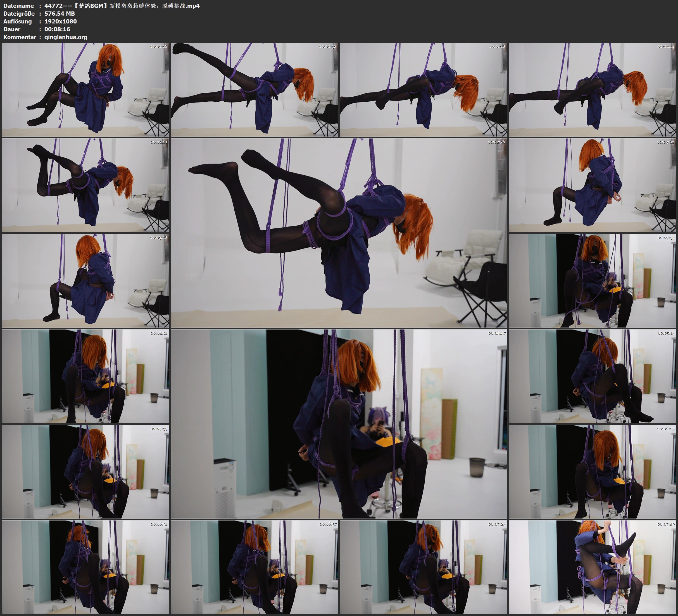The width and height of the screenshot is (678, 616).
Task: Click the 00:03:54 frame
Action: tap(592, 281)
